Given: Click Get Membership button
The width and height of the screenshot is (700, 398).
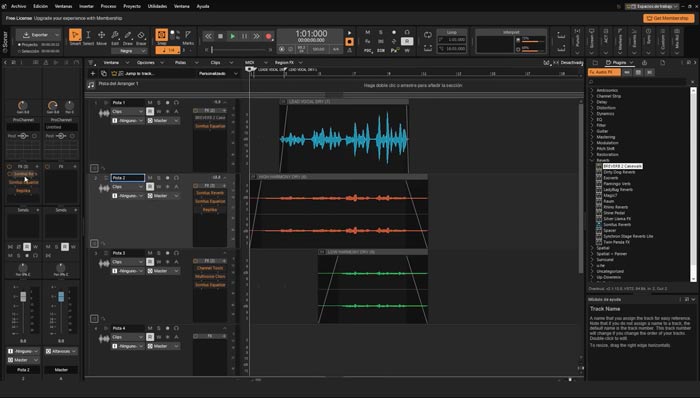Looking at the screenshot, I should 668,18.
